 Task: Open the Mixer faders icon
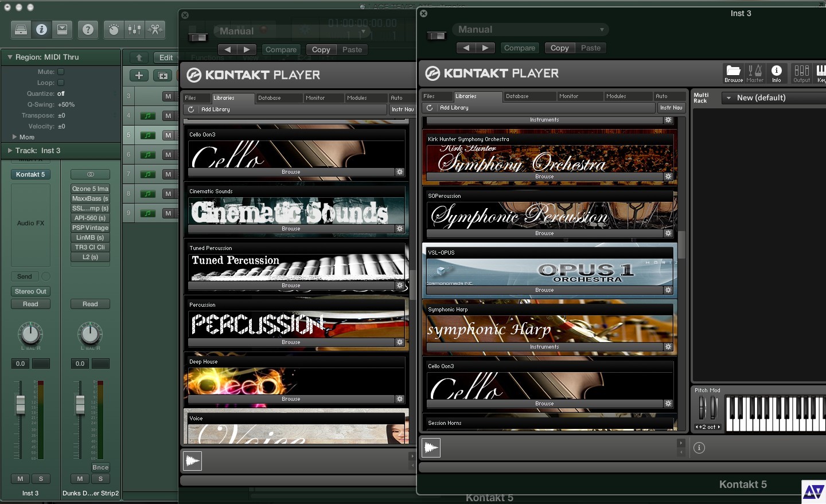134,29
